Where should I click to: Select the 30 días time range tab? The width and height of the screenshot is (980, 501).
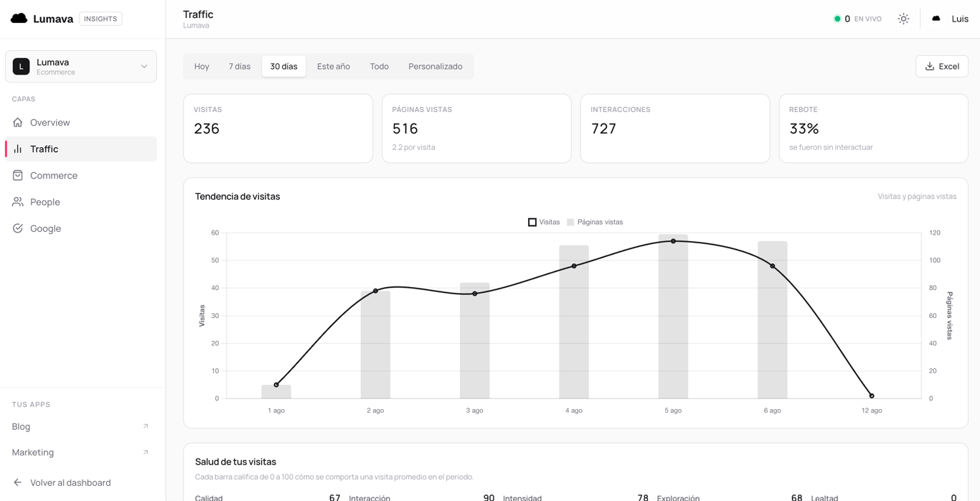284,67
